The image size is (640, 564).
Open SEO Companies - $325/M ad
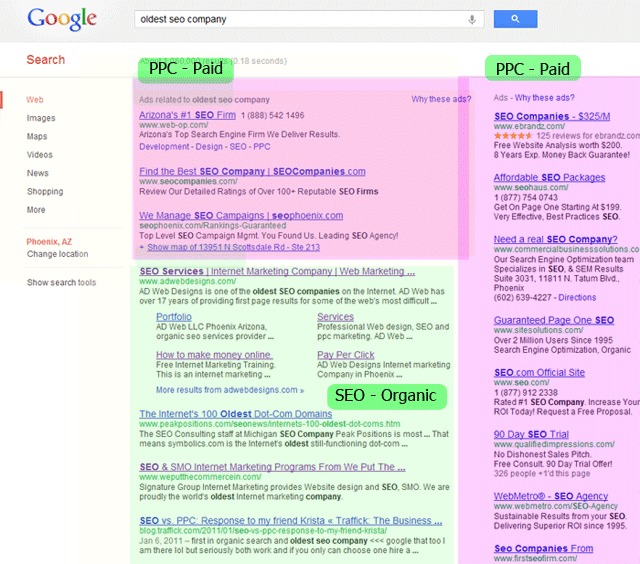pos(552,116)
